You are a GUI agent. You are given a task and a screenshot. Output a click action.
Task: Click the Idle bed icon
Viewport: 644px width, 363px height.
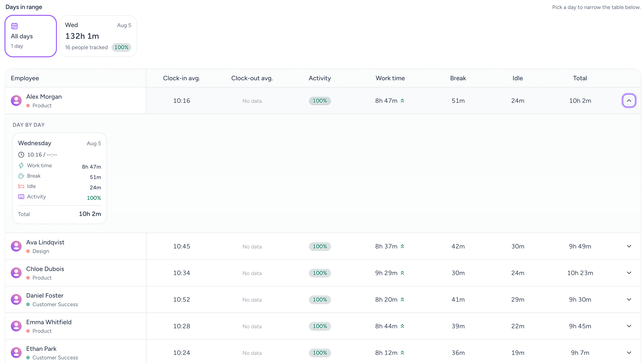coord(21,186)
